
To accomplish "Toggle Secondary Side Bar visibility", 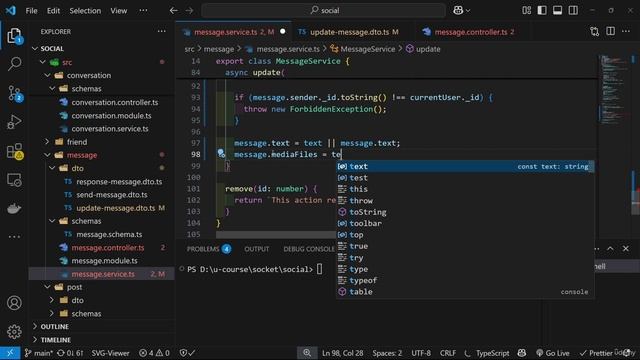I will [x=573, y=10].
